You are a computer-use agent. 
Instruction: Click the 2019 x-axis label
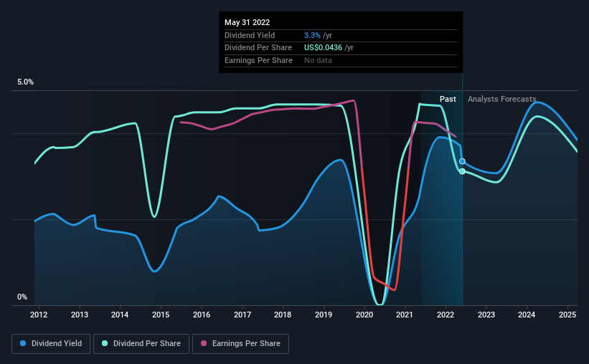point(324,315)
